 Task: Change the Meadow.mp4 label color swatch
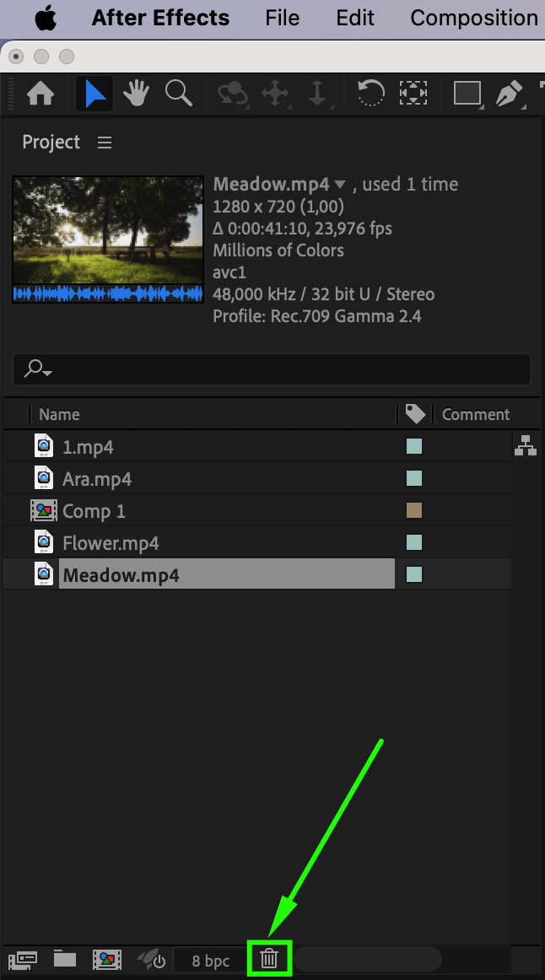413,574
